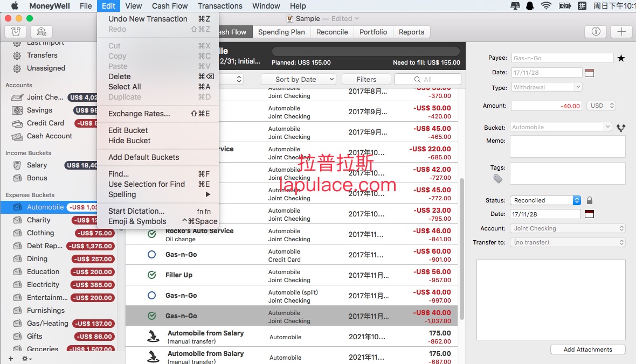Viewport: 636px width, 364px height.
Task: Open the Transfer to dropdown
Action: click(x=568, y=242)
